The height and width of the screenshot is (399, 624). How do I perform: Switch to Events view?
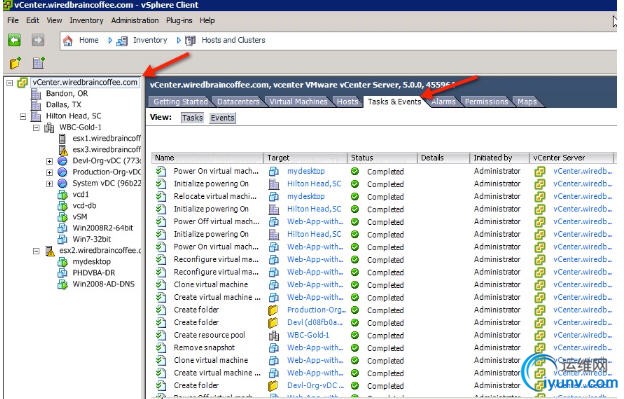[x=222, y=118]
